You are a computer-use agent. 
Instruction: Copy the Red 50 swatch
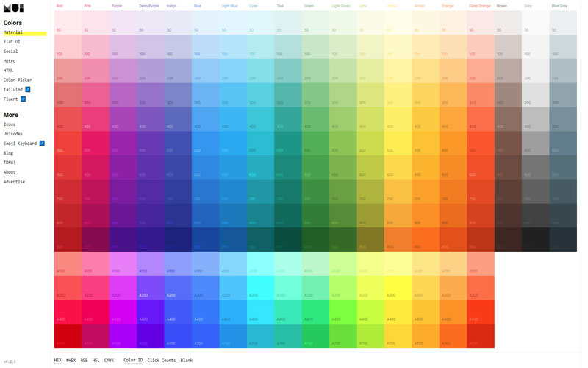pos(68,23)
